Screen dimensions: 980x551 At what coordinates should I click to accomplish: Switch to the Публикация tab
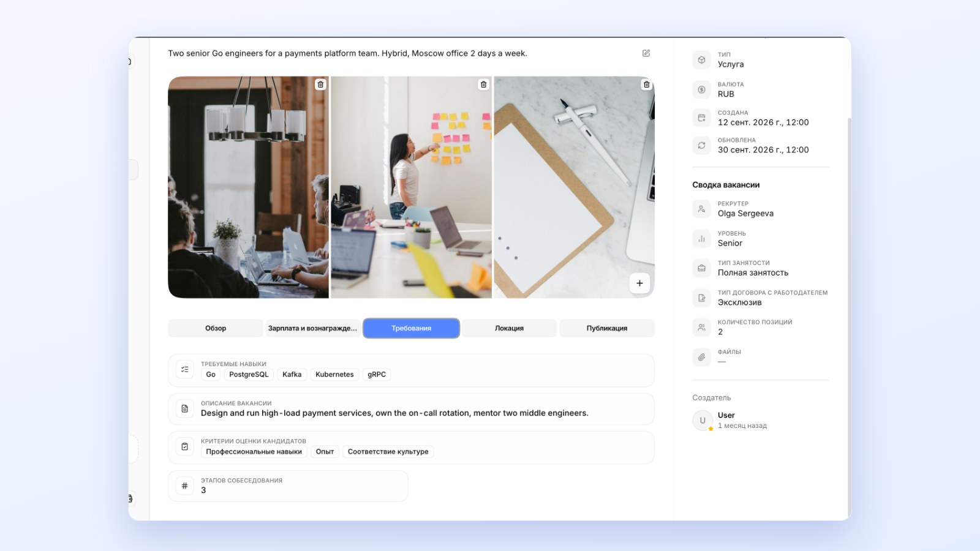click(x=607, y=328)
